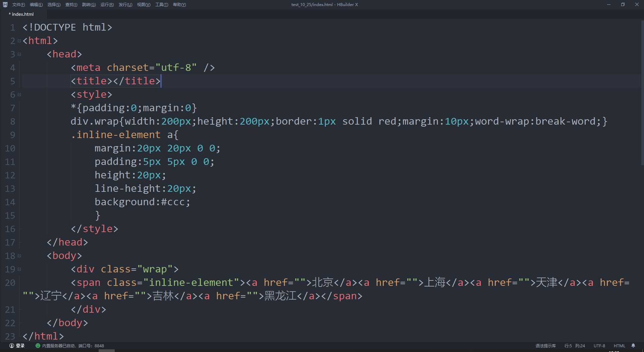Click the background:#ccc declaration
644x352 pixels.
click(142, 202)
